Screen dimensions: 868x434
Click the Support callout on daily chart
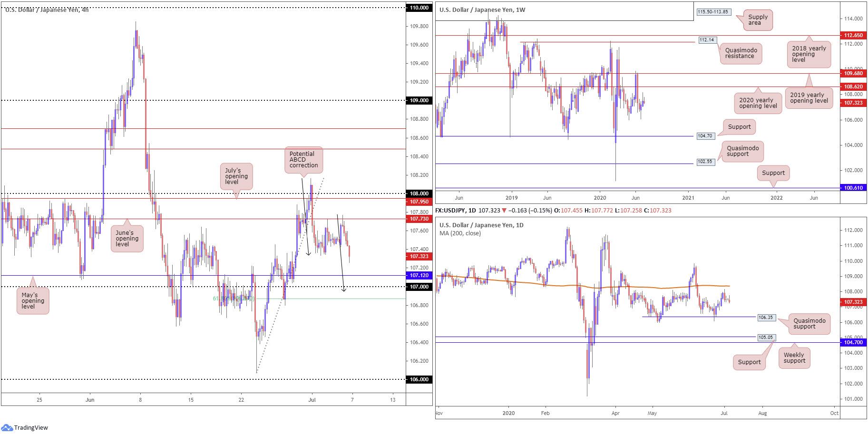[749, 362]
